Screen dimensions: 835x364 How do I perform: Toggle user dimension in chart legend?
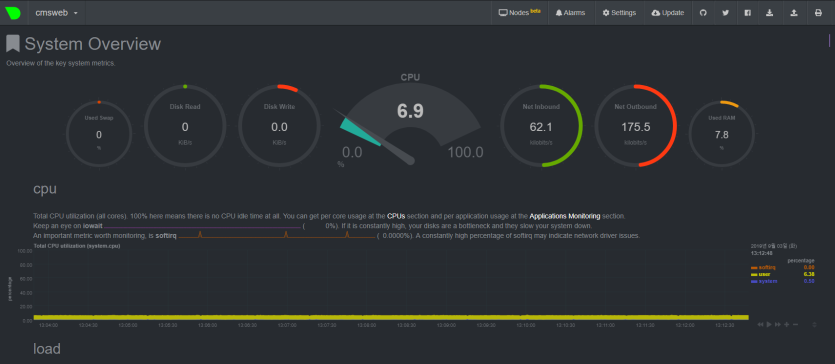tap(760, 274)
